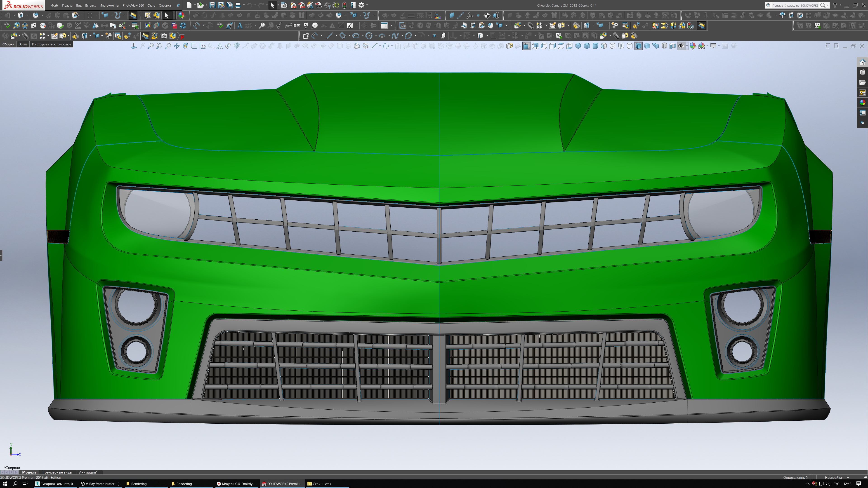Viewport: 868px width, 488px height.
Task: Select the Pan arrows tool
Action: [x=177, y=46]
